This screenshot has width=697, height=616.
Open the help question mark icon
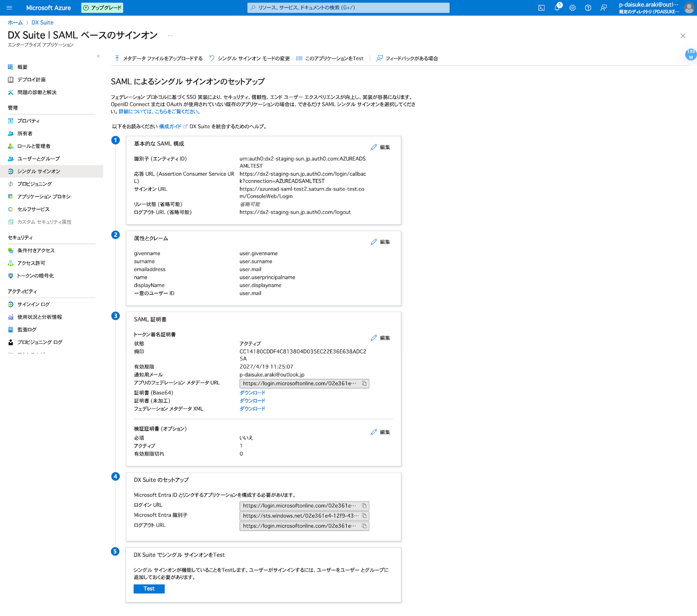click(x=588, y=8)
